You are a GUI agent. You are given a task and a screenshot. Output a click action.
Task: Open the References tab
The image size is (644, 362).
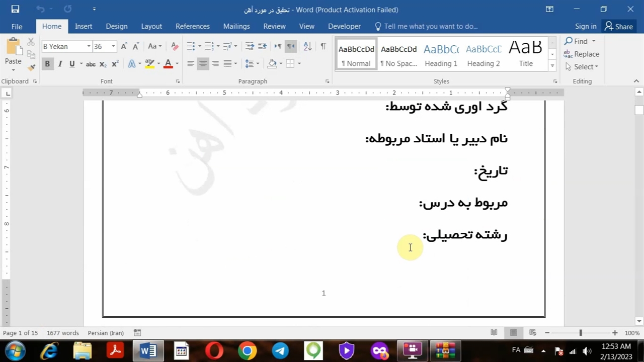[192, 26]
